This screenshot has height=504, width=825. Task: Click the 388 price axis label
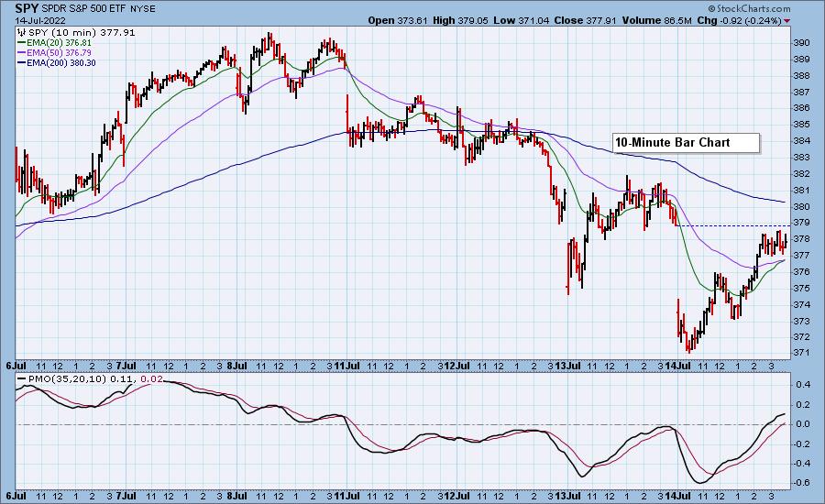801,75
